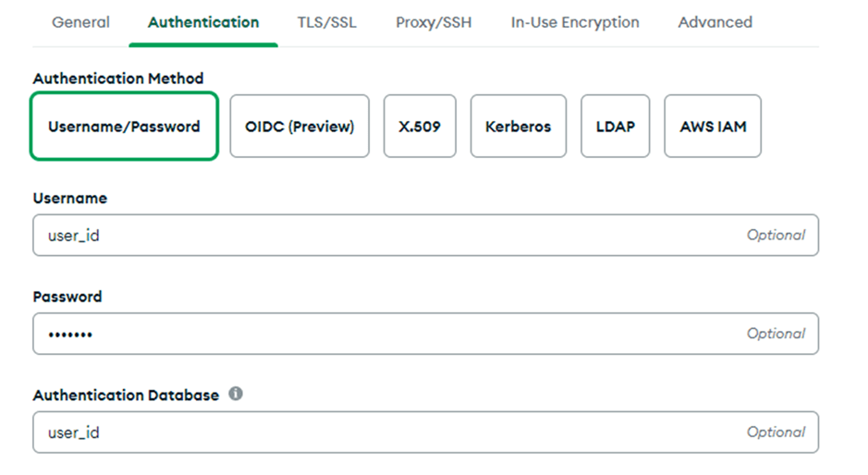
Task: Click the Authentication Database label text
Action: click(126, 395)
